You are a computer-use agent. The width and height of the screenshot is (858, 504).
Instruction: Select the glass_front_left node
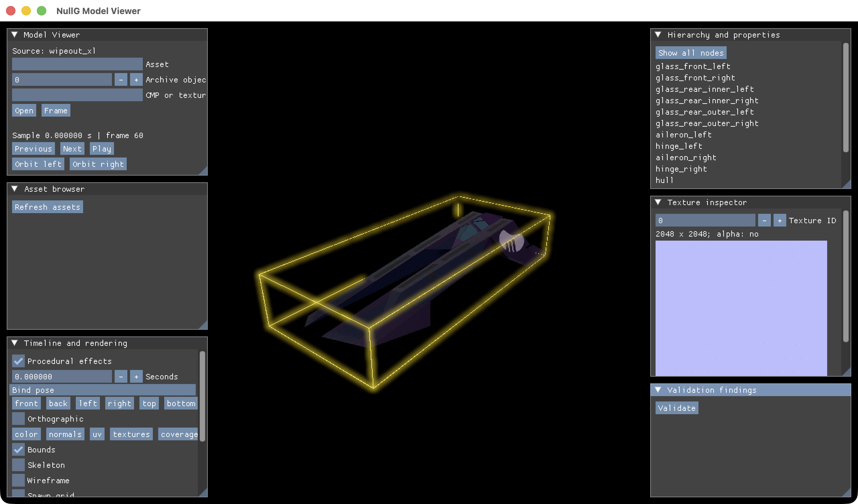click(x=693, y=66)
